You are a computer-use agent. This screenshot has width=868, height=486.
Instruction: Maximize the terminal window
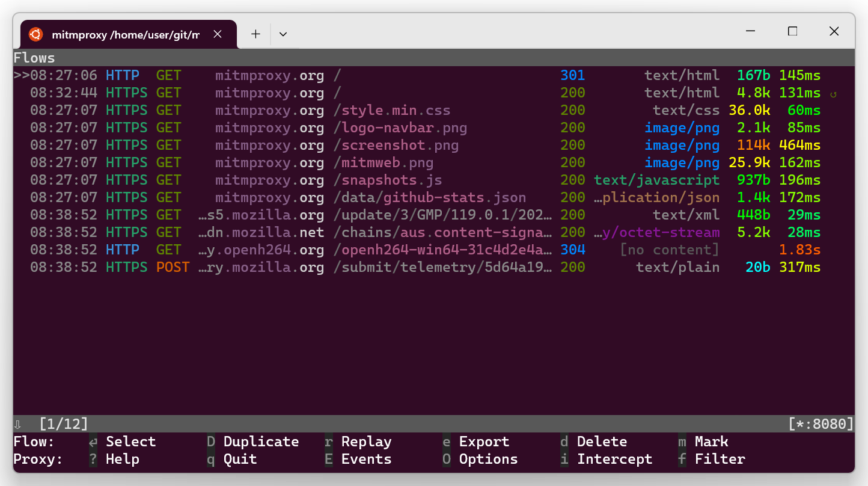pyautogui.click(x=792, y=31)
